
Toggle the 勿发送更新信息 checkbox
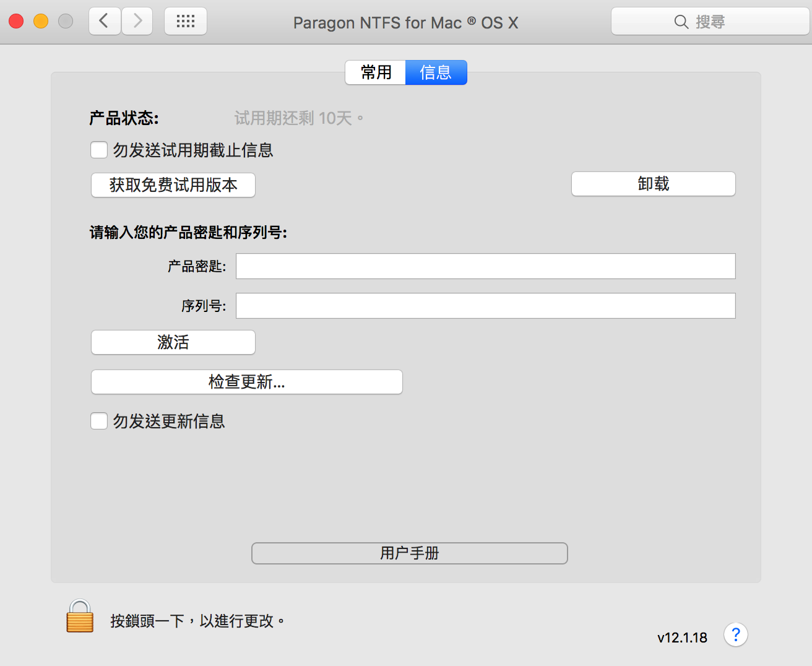click(x=99, y=421)
